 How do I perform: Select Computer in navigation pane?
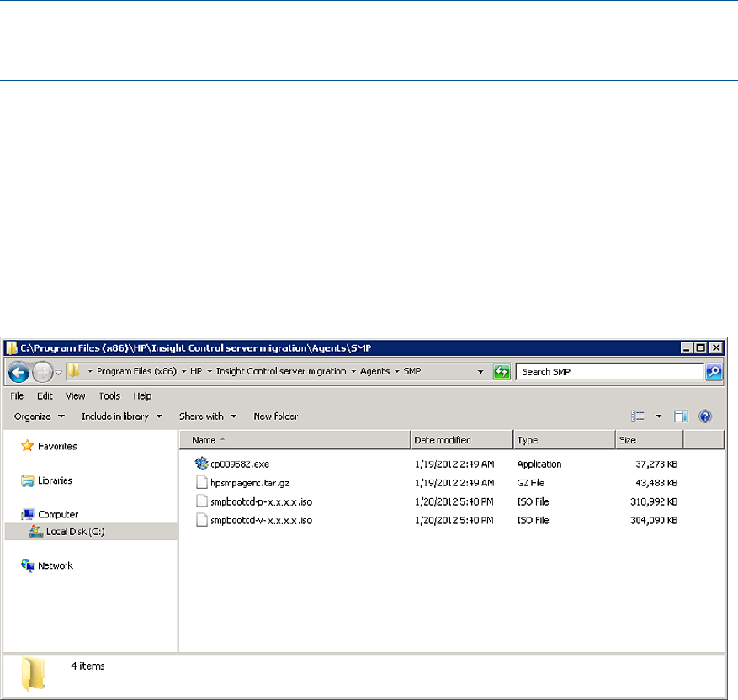coord(58,515)
